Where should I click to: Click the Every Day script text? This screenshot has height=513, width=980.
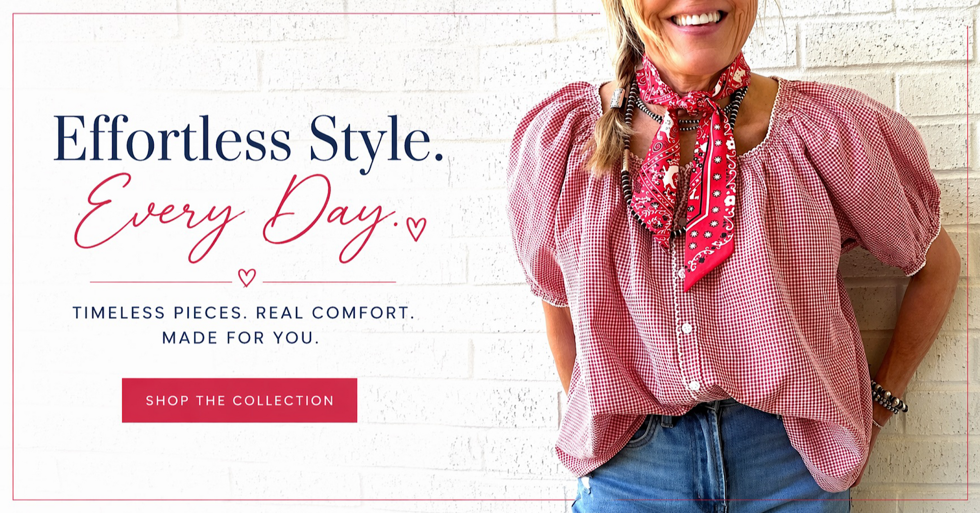235,217
